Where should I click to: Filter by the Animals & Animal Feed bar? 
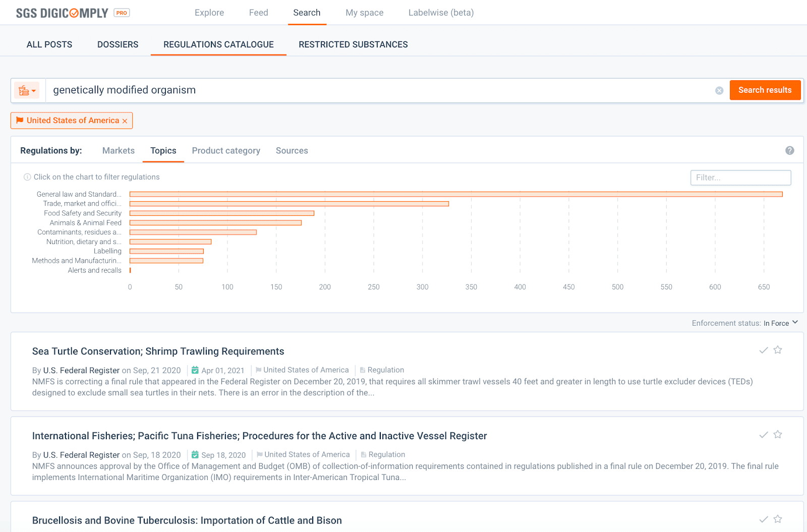215,223
